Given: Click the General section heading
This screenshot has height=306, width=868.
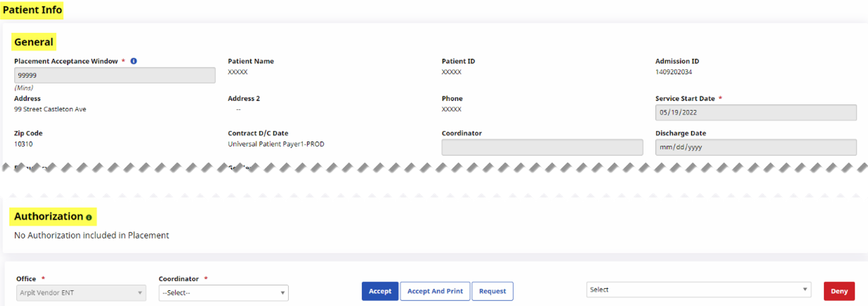Looking at the screenshot, I should coord(34,42).
